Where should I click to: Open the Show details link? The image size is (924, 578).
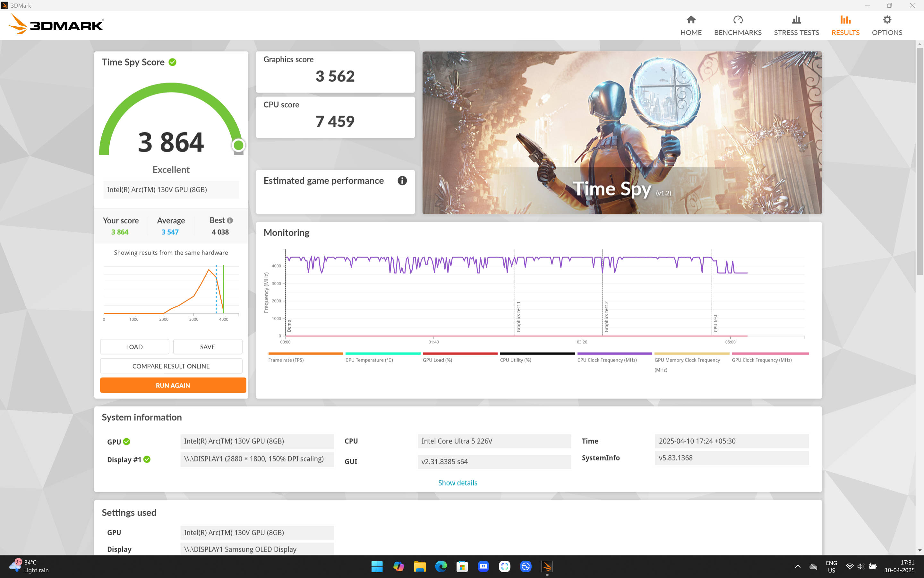tap(458, 482)
